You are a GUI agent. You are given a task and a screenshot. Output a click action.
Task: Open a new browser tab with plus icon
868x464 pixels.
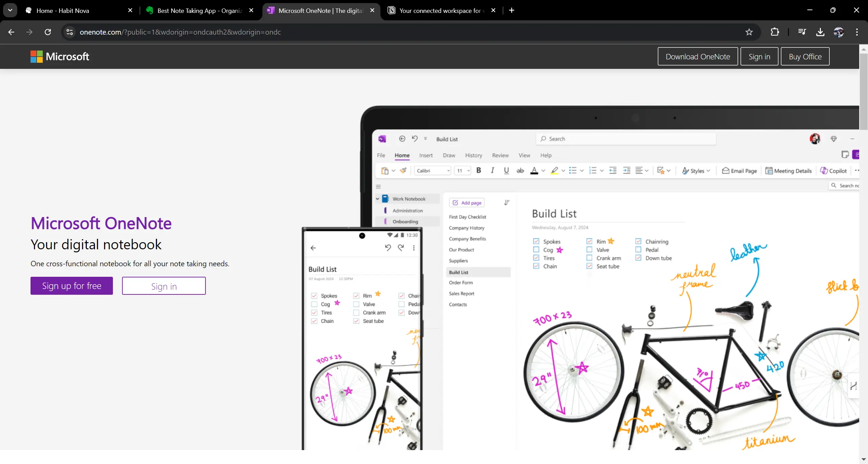(512, 11)
